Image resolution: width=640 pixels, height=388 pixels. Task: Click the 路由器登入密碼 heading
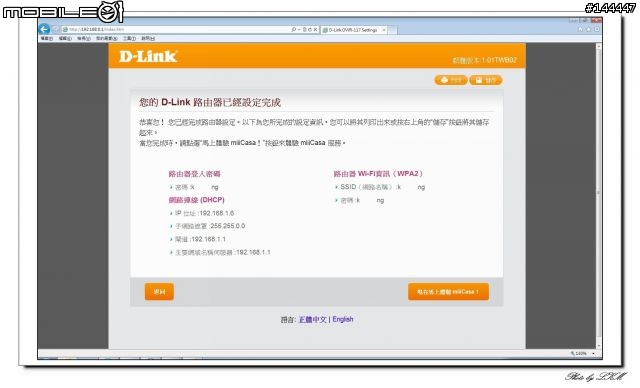(194, 174)
